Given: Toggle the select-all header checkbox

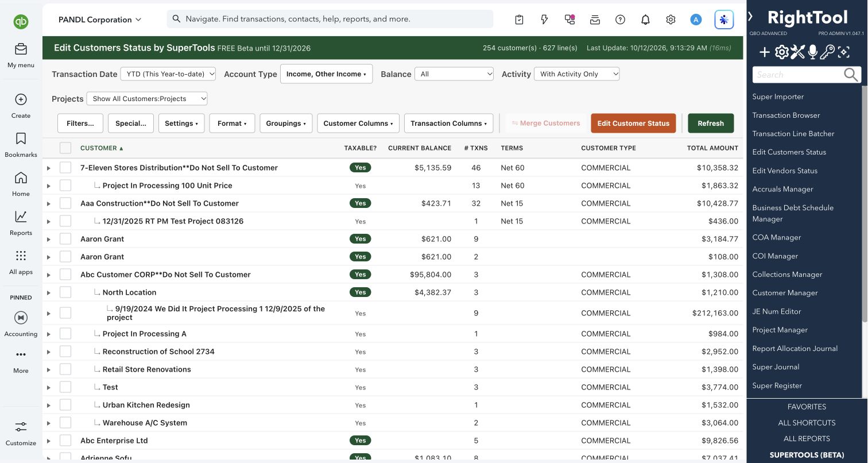Looking at the screenshot, I should [x=65, y=148].
